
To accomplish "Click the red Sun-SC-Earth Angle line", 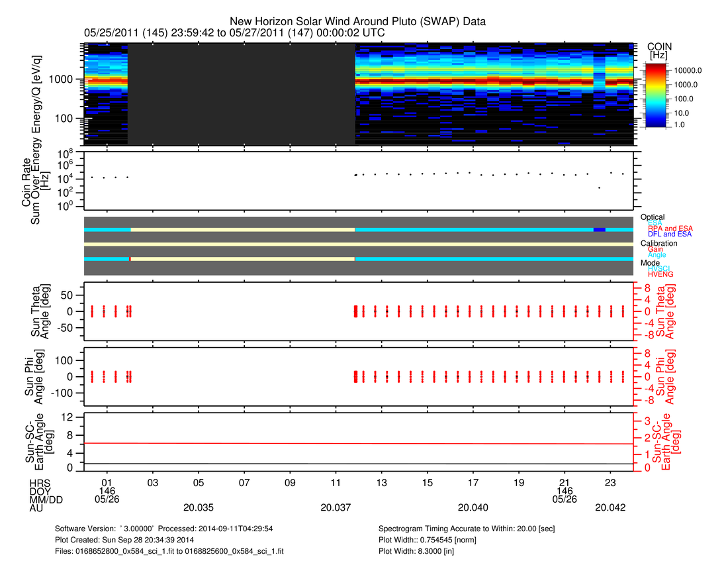I will point(357,443).
